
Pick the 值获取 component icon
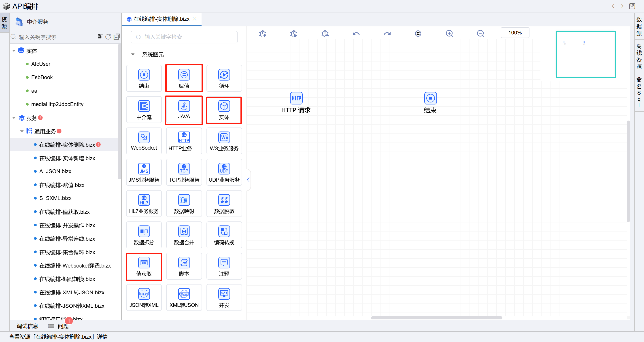click(x=144, y=263)
